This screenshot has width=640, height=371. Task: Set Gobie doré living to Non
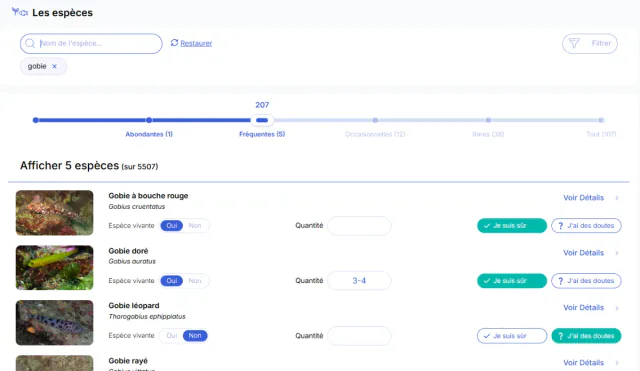[195, 281]
